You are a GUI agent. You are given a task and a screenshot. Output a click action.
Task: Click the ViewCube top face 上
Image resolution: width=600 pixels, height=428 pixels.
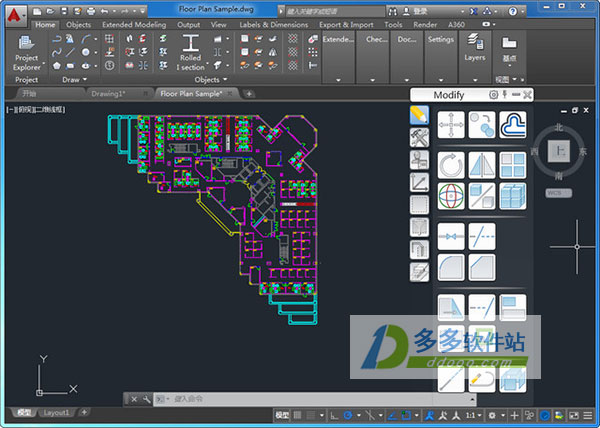(x=559, y=151)
